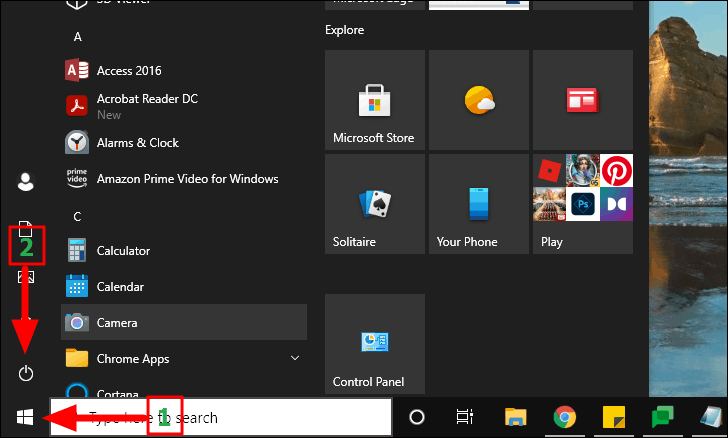This screenshot has height=438, width=728.
Task: Open the Calendar app
Action: tap(184, 287)
